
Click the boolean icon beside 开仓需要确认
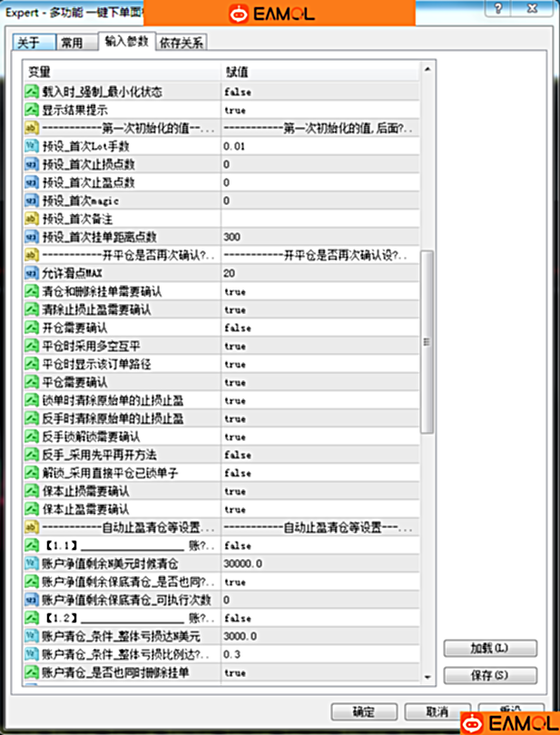click(x=31, y=328)
